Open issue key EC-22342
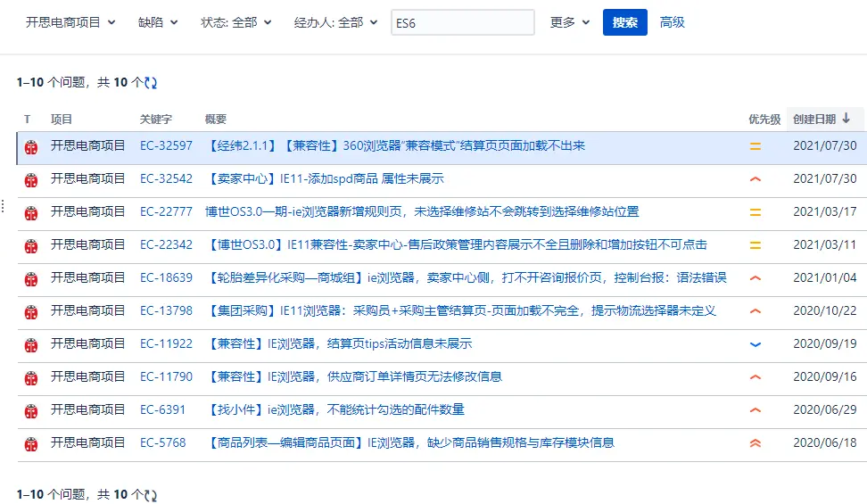This screenshot has height=504, width=867. [x=166, y=245]
